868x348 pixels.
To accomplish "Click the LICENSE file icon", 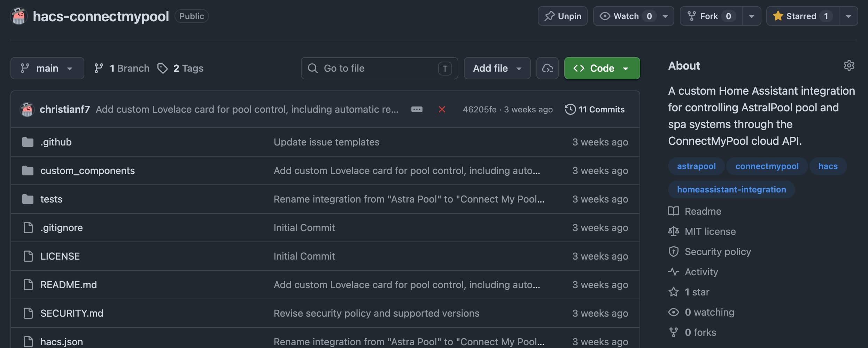I will coord(28,256).
